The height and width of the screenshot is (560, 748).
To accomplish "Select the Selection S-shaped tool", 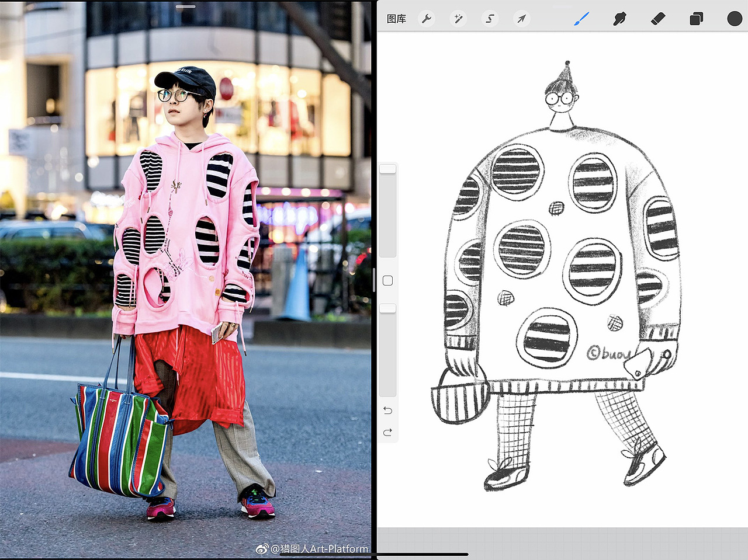I will coord(490,19).
